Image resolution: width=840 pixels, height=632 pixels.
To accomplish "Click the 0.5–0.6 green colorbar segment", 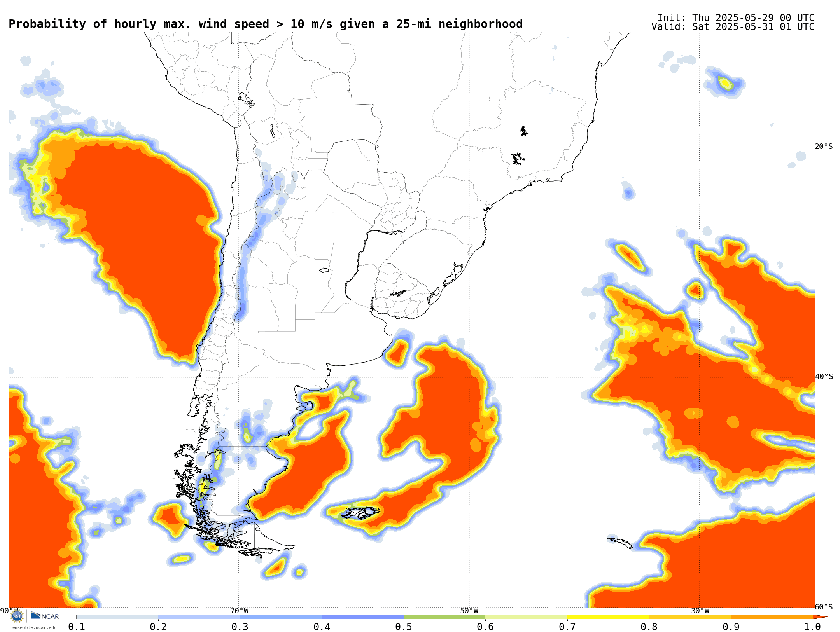I will [444, 617].
